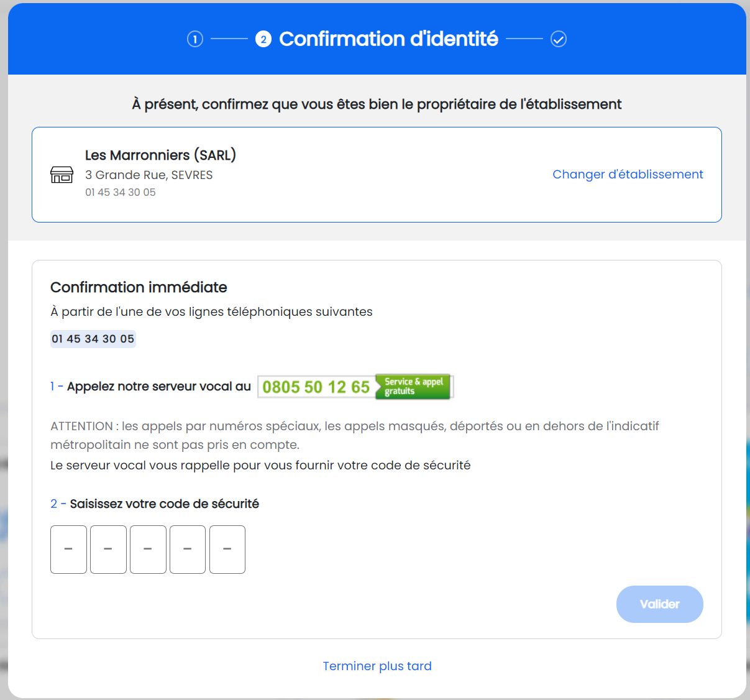This screenshot has width=750, height=700.
Task: Select the highlighted phone number 01 45 34 30 05
Action: coord(93,339)
